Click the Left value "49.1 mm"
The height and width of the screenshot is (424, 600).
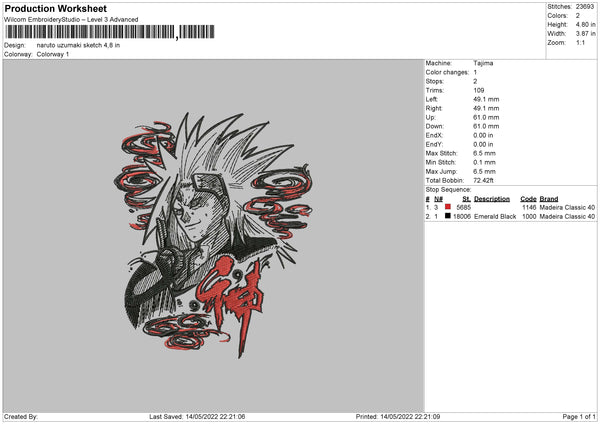pos(486,99)
